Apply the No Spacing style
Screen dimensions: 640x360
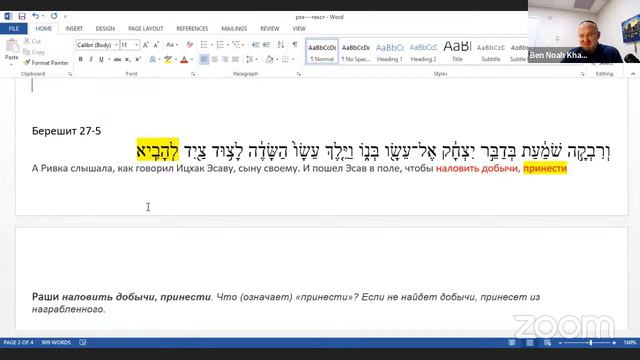(x=356, y=52)
